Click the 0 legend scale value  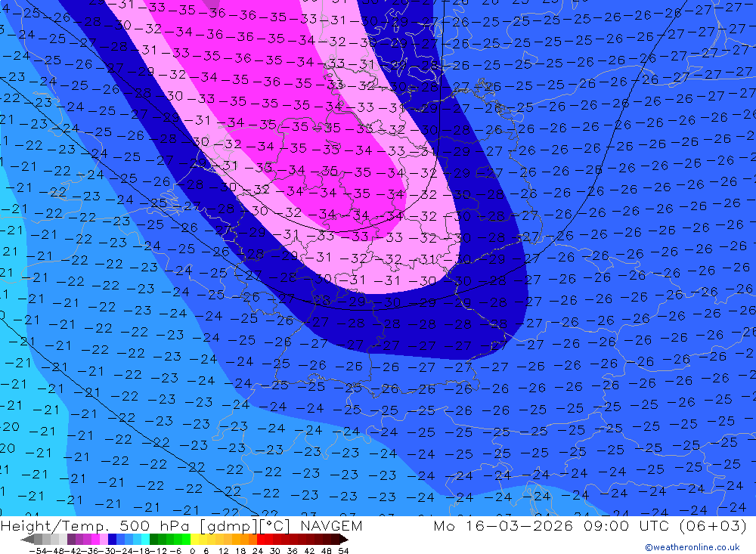tap(192, 551)
